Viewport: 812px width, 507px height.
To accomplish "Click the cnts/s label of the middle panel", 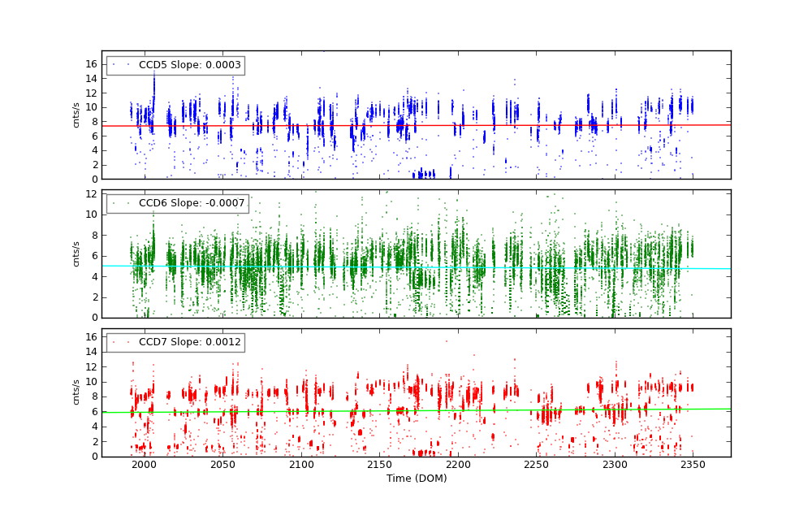I will (76, 253).
